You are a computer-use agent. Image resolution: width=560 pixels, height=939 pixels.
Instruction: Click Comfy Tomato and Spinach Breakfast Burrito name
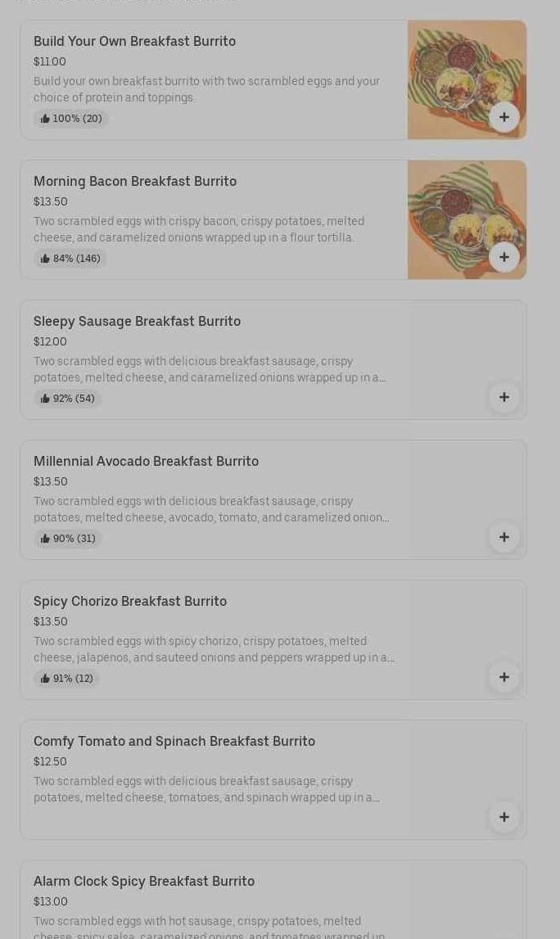174,742
